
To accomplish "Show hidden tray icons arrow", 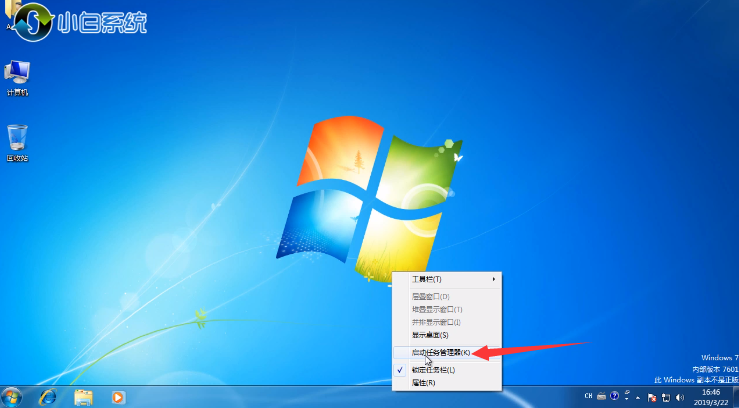I will click(638, 398).
